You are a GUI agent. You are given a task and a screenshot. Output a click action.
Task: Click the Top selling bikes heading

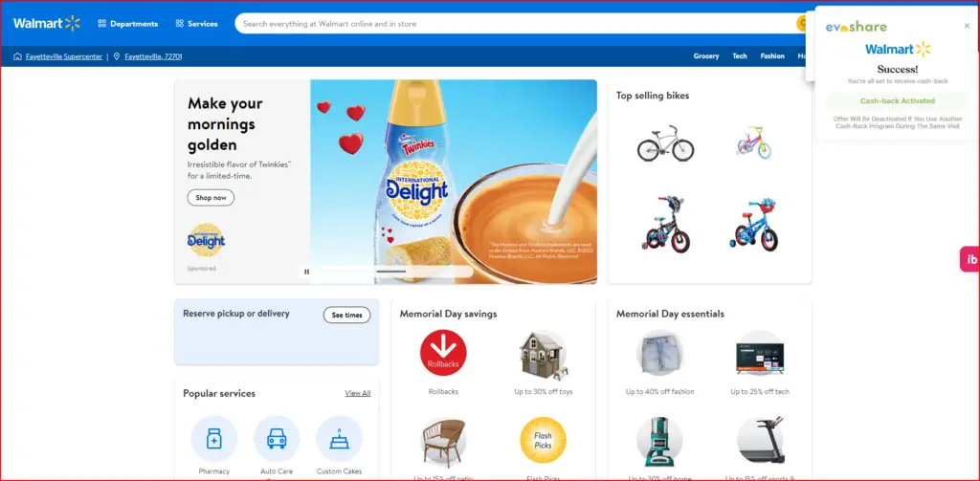click(653, 96)
